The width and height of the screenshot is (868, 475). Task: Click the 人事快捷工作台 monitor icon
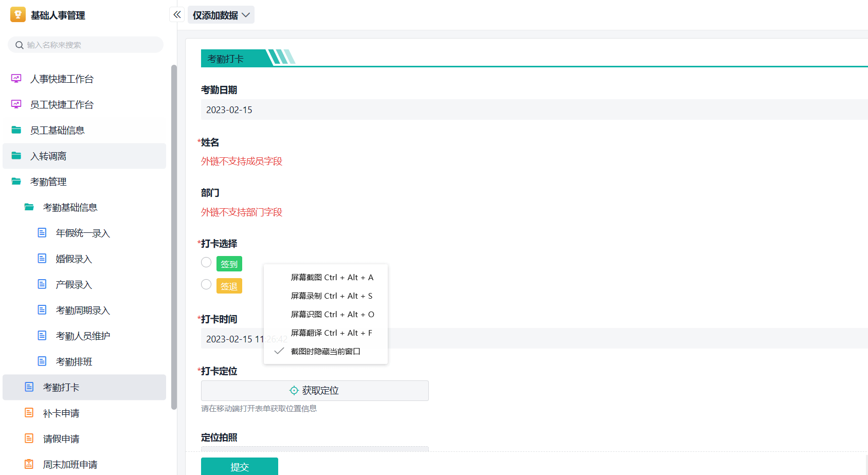click(x=16, y=79)
